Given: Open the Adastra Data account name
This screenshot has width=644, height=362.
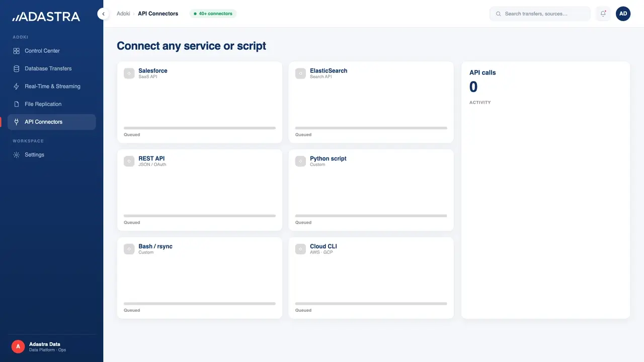Looking at the screenshot, I should click(45, 344).
